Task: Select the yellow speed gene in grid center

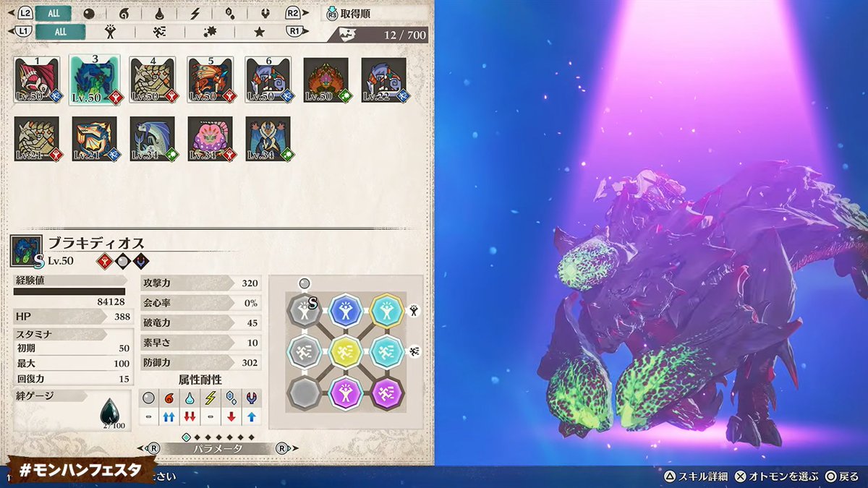Action: point(344,352)
